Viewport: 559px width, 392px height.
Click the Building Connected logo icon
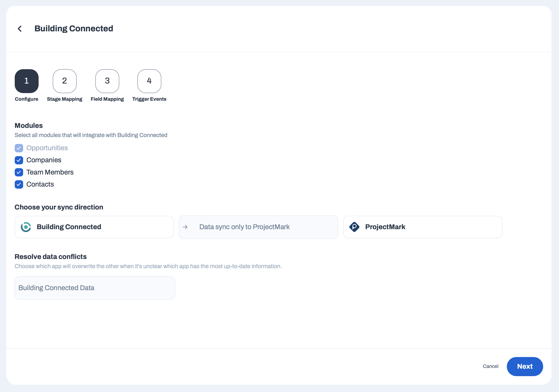pos(26,227)
